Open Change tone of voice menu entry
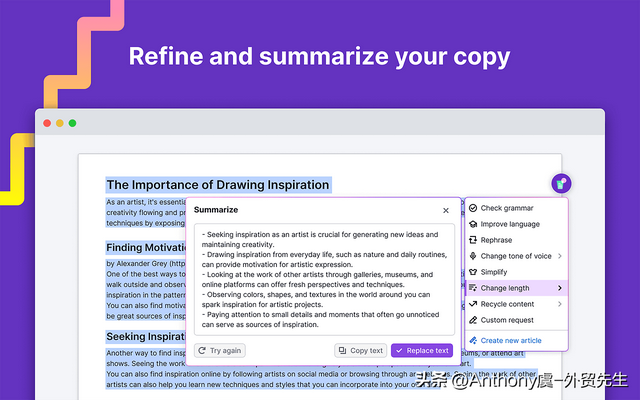This screenshot has width=640, height=400. click(516, 256)
